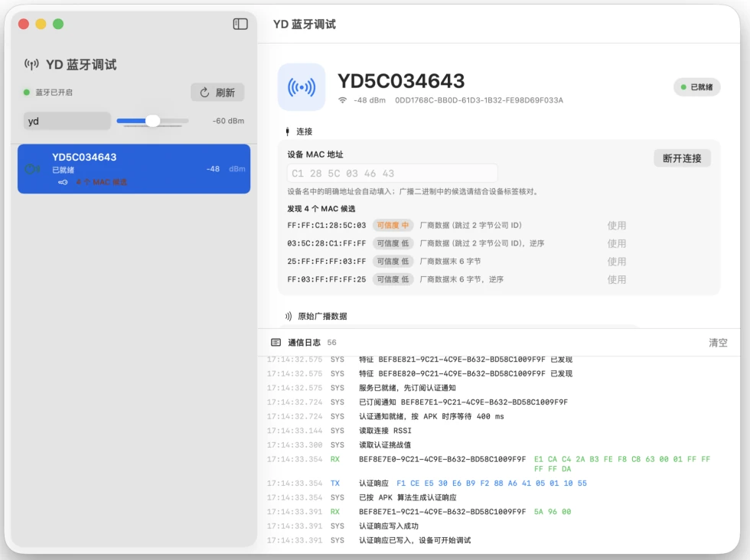
Task: Use MAC candidate 03:5C:28:C1:FF:FF
Action: pyautogui.click(x=617, y=243)
